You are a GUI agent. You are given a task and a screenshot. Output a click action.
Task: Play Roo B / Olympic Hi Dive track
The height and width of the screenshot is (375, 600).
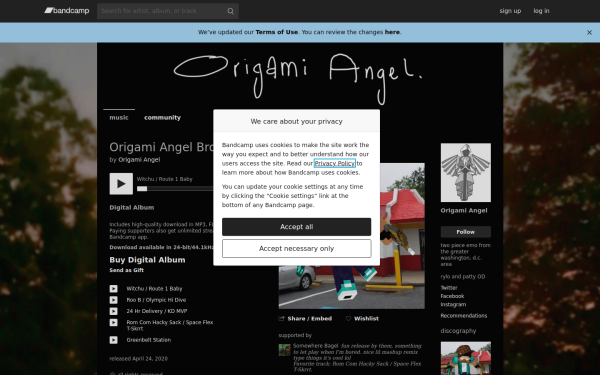click(x=114, y=300)
